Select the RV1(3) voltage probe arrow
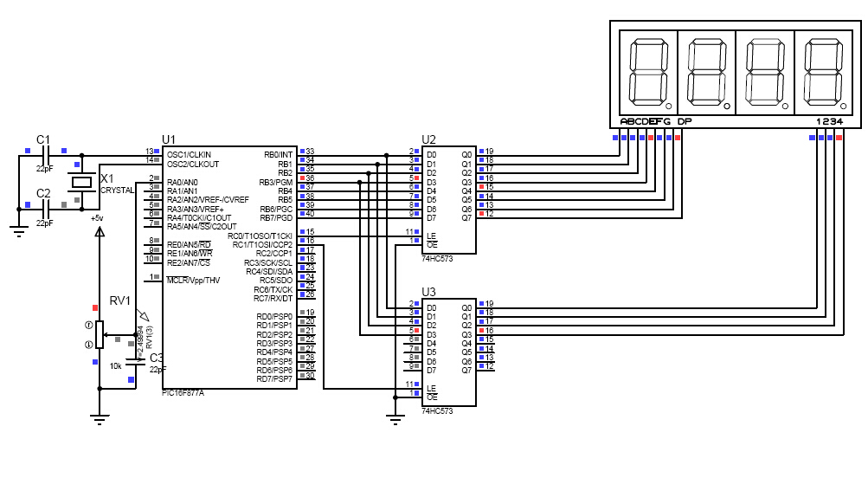 (x=144, y=316)
